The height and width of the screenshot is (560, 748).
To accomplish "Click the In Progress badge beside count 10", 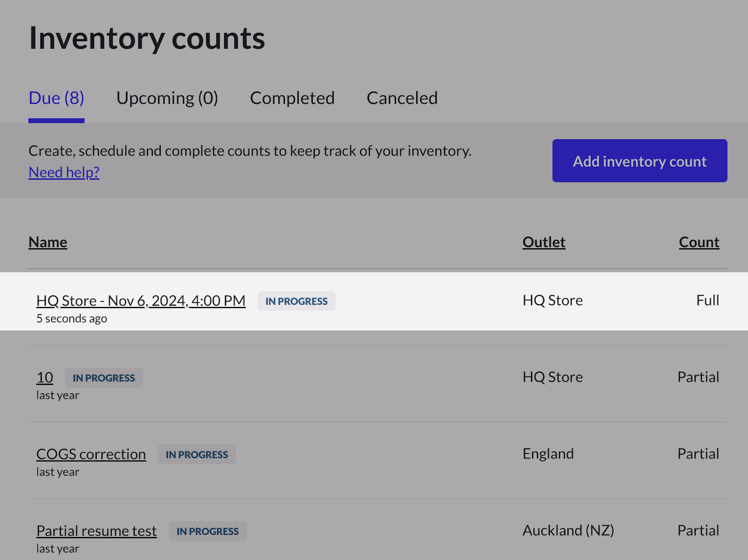I will tap(104, 378).
